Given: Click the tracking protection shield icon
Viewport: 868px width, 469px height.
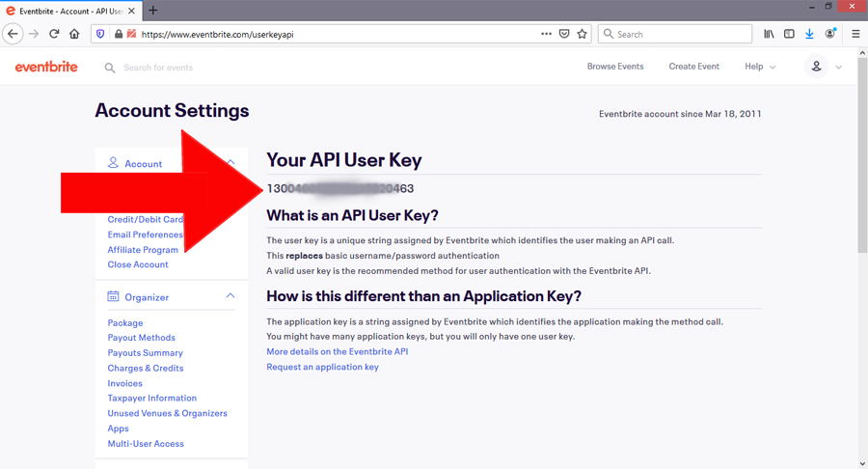Looking at the screenshot, I should (100, 34).
